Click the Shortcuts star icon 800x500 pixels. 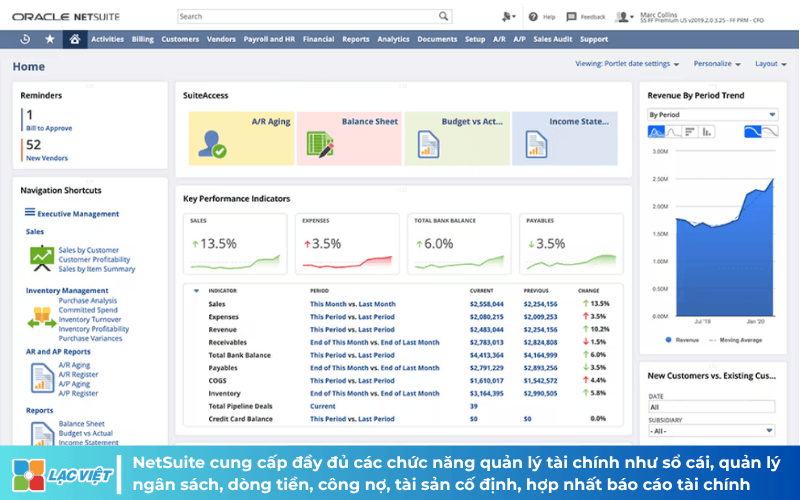pos(49,39)
